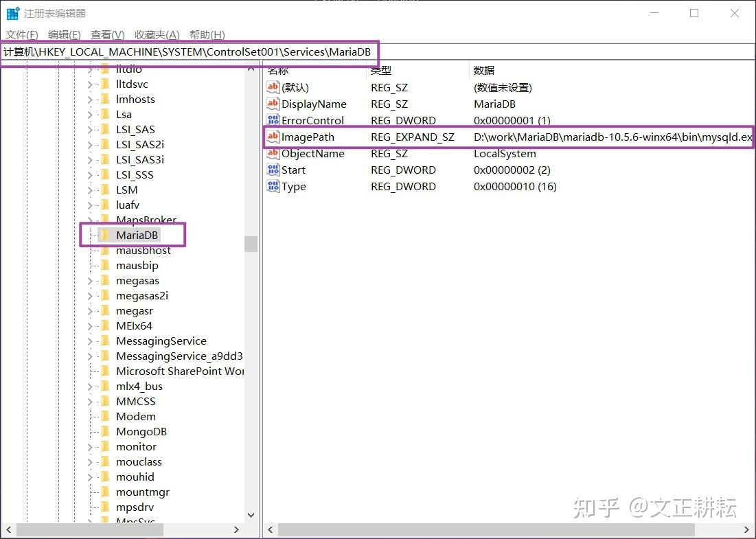The image size is (756, 539).
Task: Open the 查看(V) menu
Action: (x=108, y=35)
